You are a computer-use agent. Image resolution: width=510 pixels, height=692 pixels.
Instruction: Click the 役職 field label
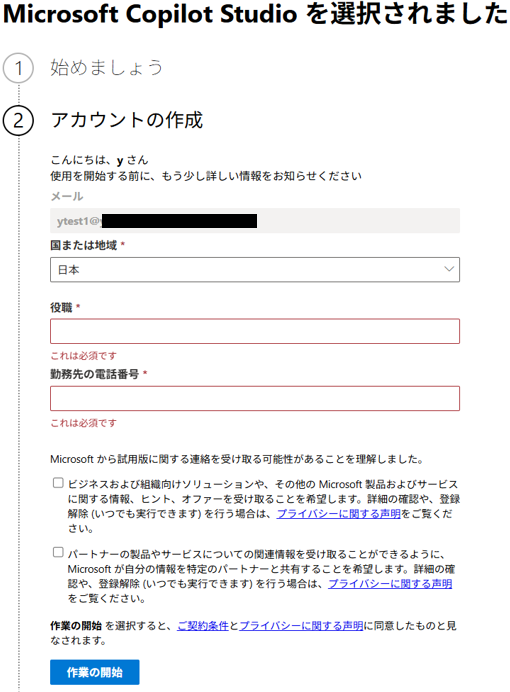61,308
